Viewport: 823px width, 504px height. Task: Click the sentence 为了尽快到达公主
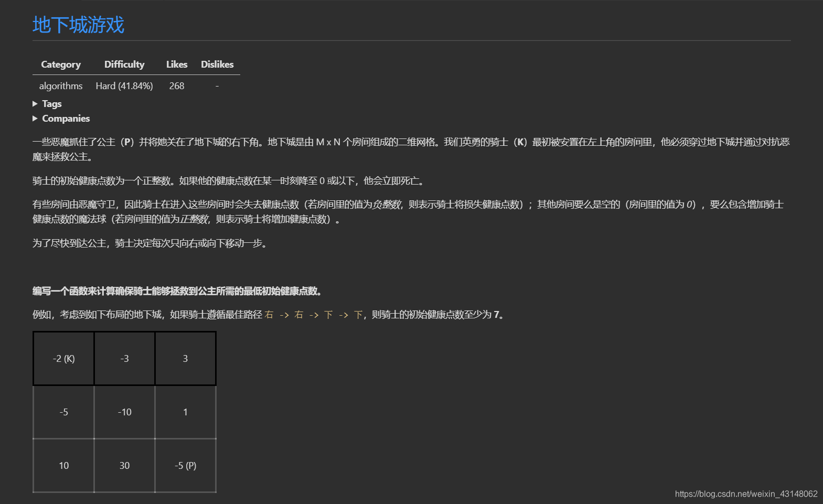pyautogui.click(x=151, y=243)
